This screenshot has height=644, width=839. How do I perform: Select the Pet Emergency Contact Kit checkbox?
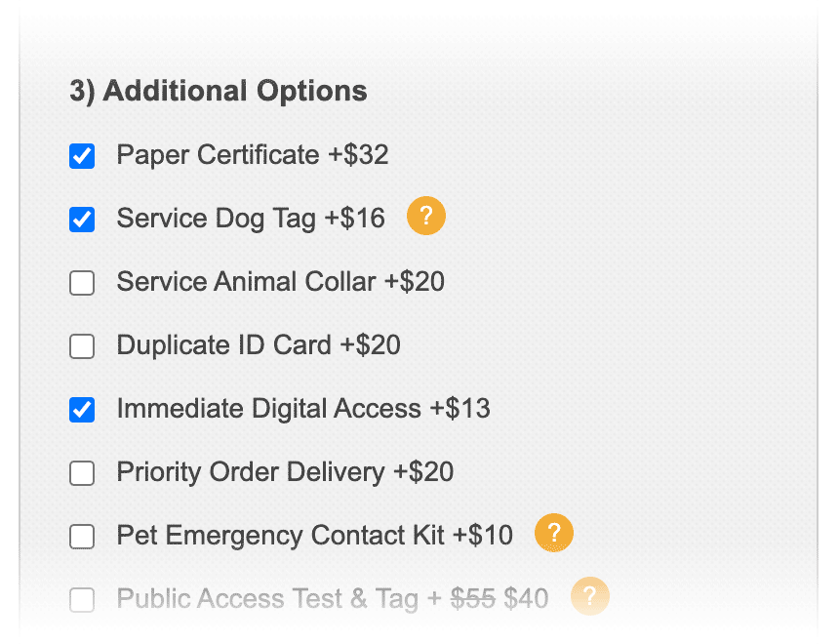coord(82,537)
